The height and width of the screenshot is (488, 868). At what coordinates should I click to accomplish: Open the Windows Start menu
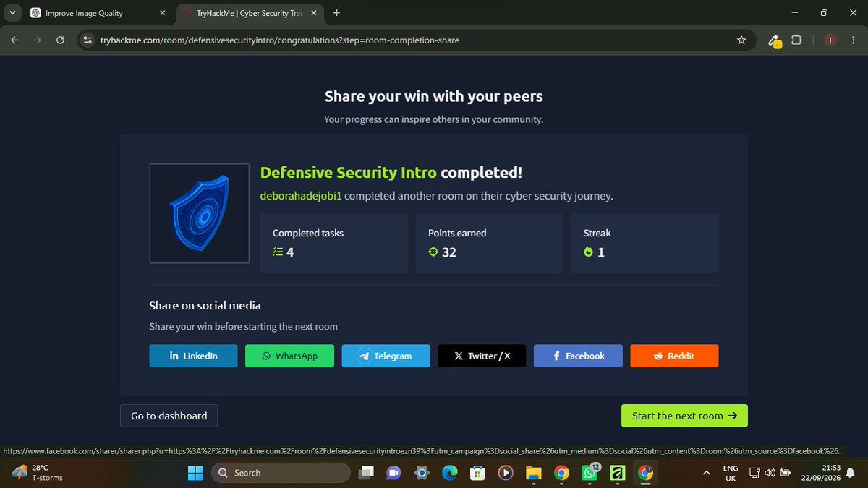point(195,473)
